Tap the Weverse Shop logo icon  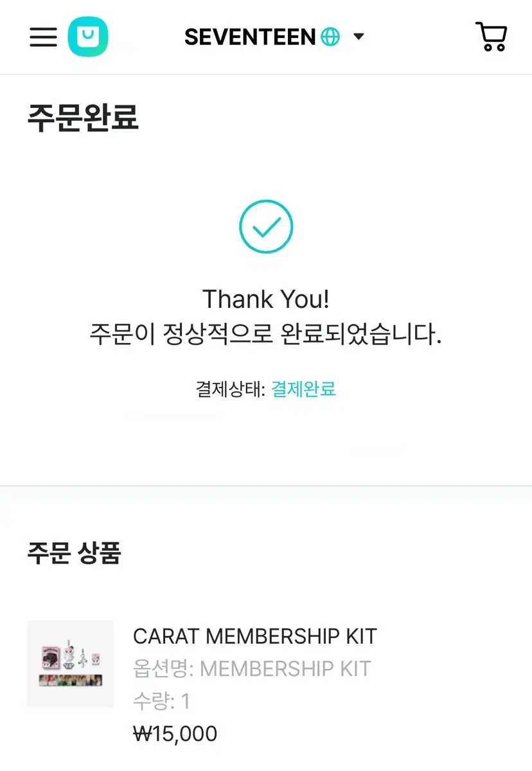[88, 37]
